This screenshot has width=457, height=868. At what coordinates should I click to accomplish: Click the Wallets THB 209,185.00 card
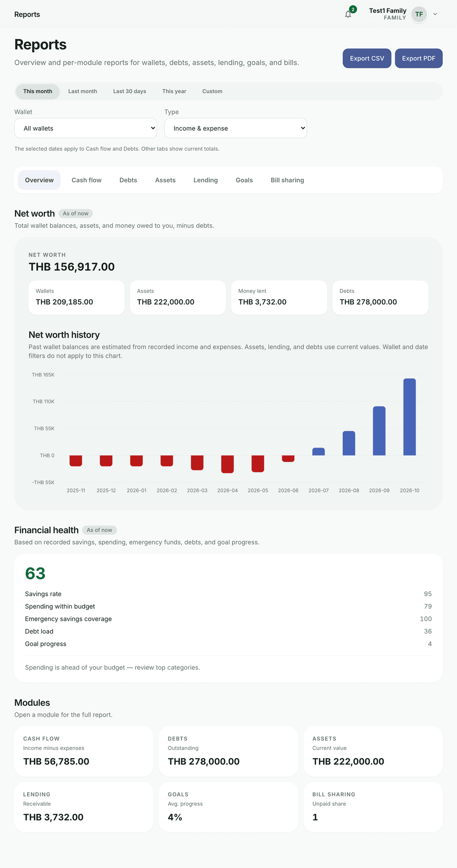77,297
